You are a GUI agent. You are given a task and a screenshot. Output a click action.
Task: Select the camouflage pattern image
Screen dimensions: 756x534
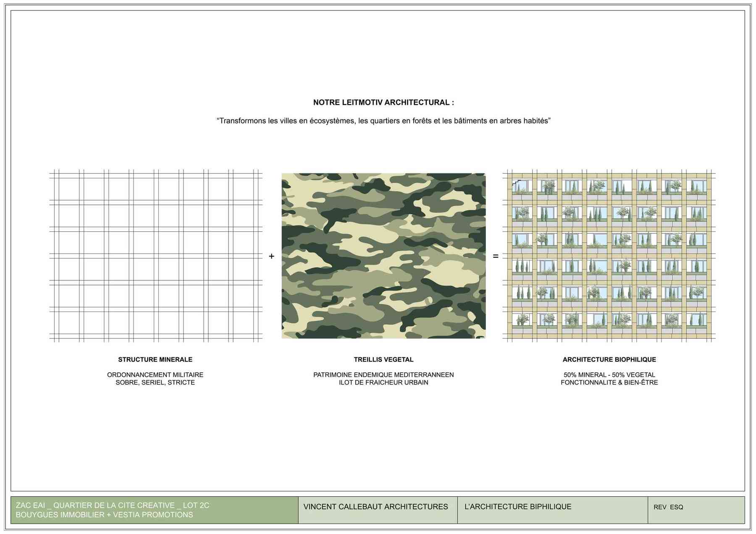pos(383,256)
